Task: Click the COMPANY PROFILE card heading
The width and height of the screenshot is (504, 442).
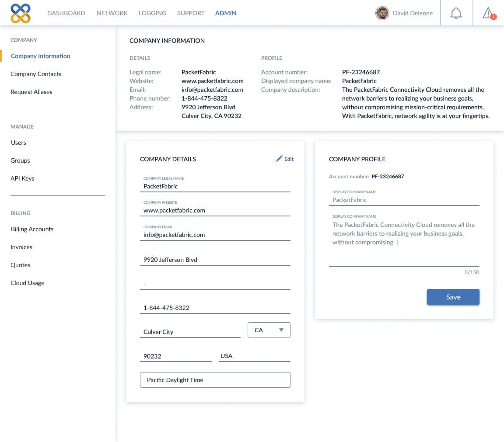Action: 357,159
